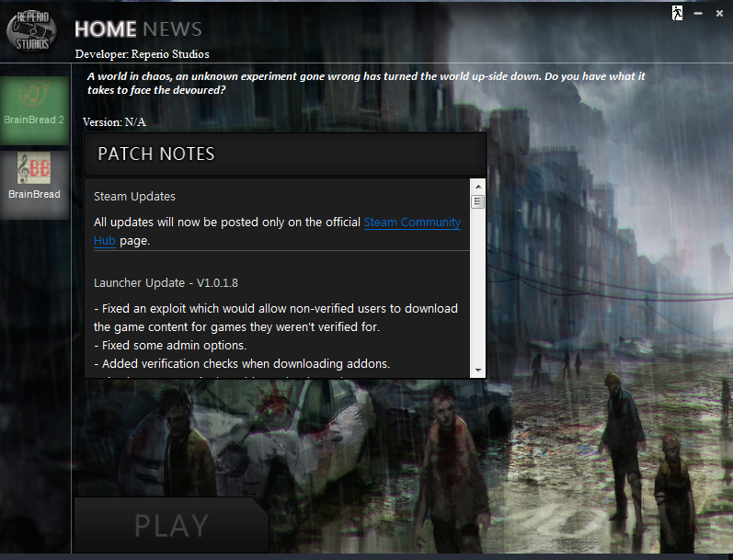733x560 pixels.
Task: Click 'Fixed an exploit' patch note line
Action: pos(276,318)
